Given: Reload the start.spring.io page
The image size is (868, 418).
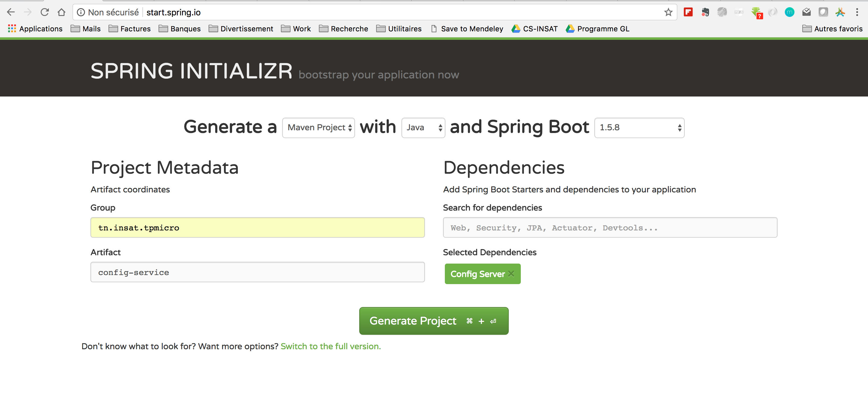Looking at the screenshot, I should [x=45, y=12].
